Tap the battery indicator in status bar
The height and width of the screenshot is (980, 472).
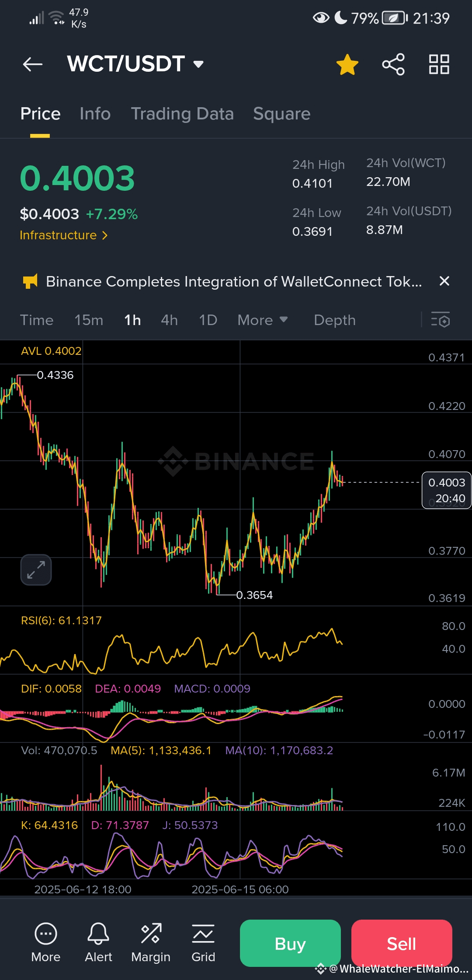395,18
